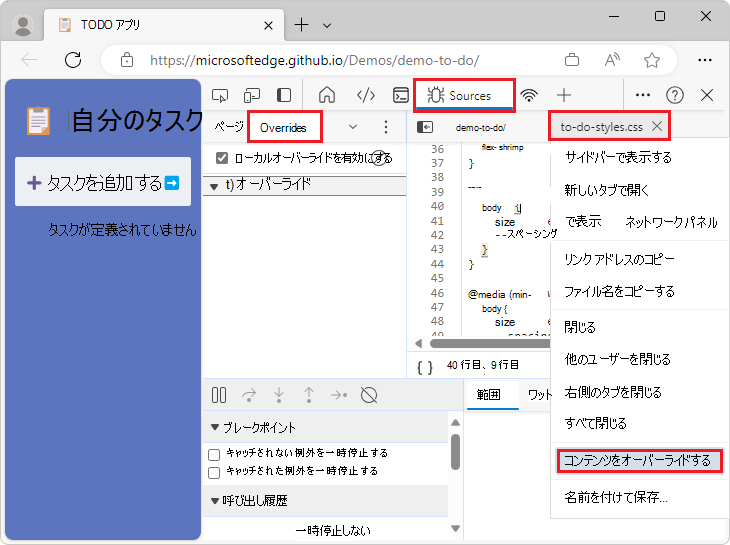The image size is (730, 545).
Task: Open the browser tab list dropdown
Action: click(327, 26)
